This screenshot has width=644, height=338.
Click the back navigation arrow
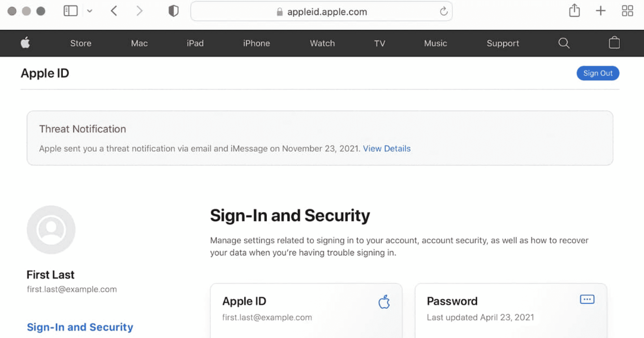click(x=113, y=11)
